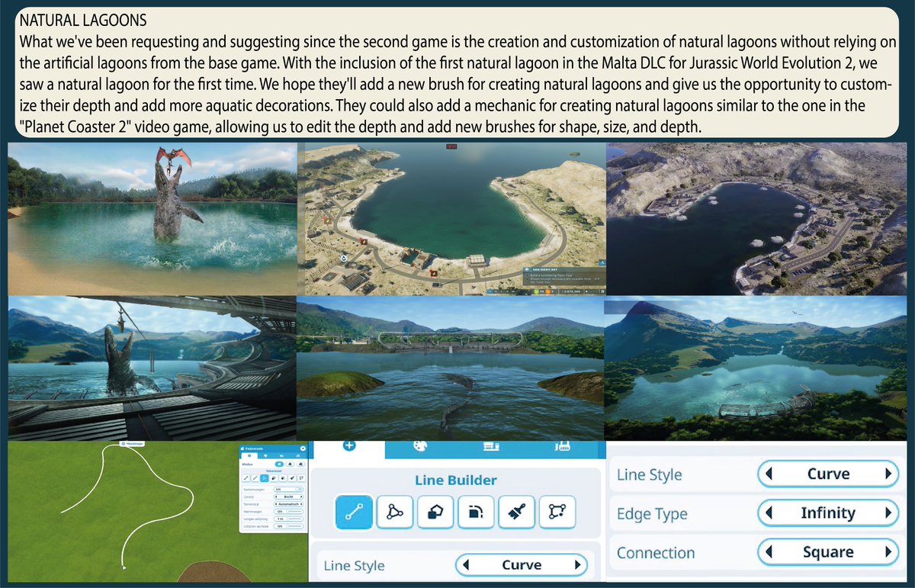Select the last node tool icon in the Dutch panel's tool row

click(301, 478)
